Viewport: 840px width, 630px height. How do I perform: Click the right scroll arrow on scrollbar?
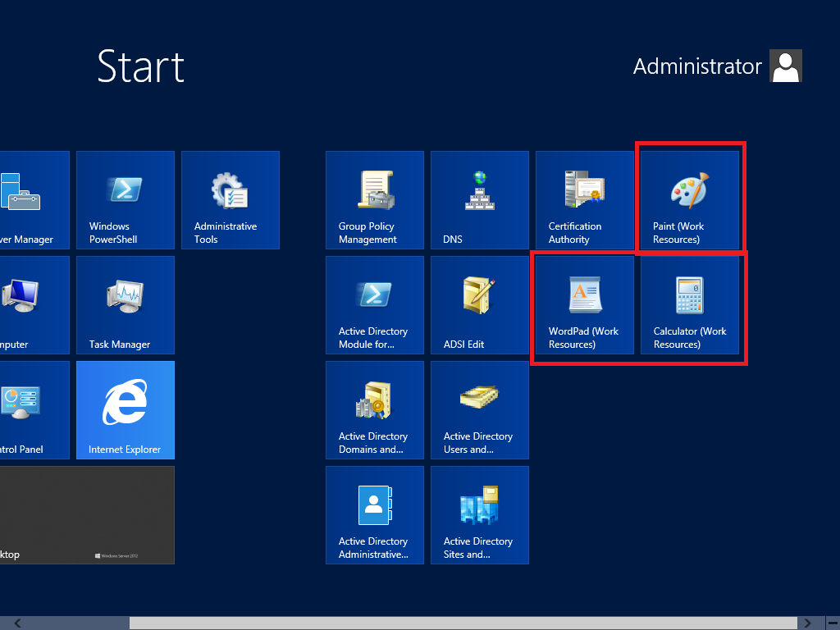click(x=809, y=623)
